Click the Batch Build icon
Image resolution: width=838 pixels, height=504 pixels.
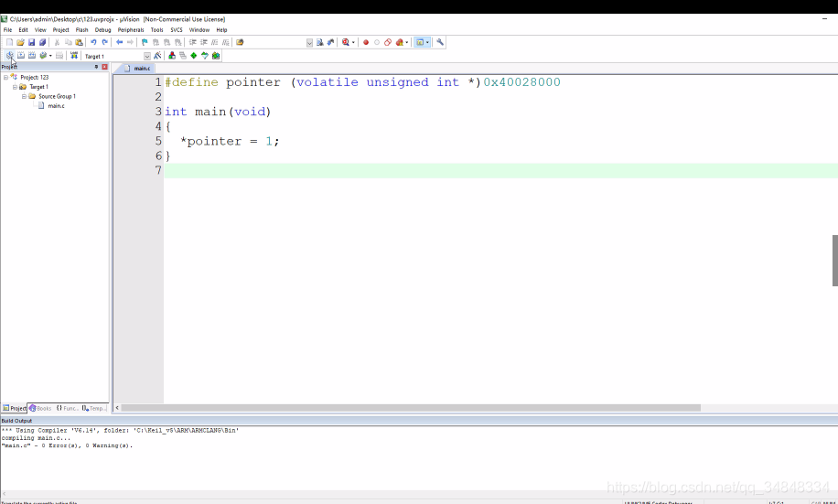pyautogui.click(x=43, y=56)
